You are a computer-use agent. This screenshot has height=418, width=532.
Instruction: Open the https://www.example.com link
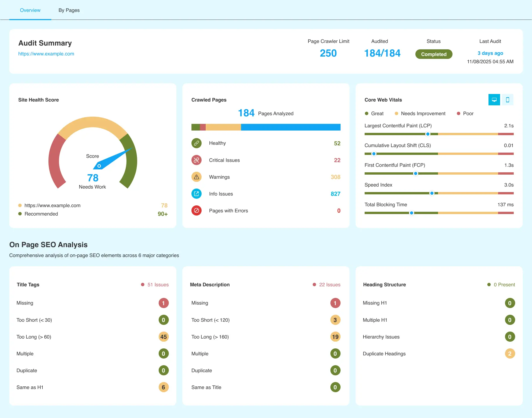(46, 54)
